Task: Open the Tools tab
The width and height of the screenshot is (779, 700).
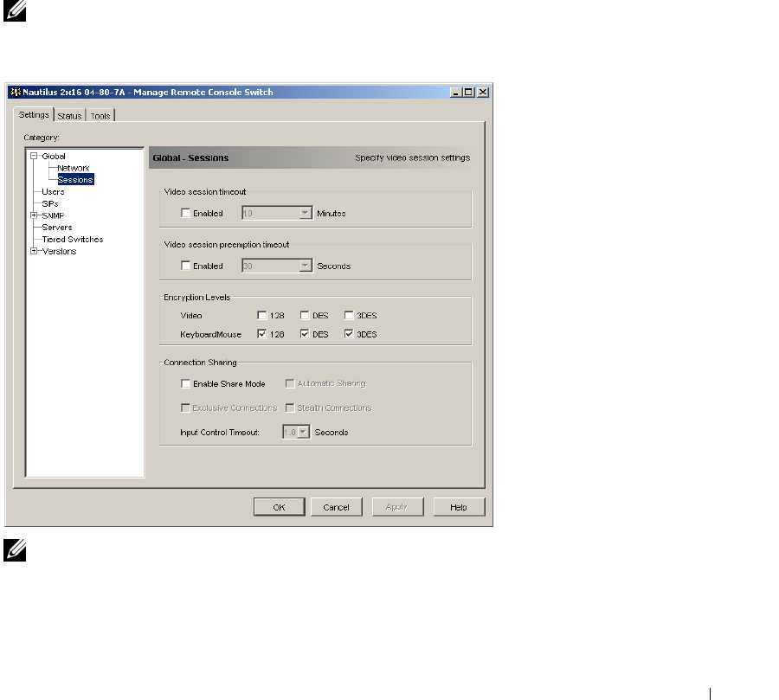Action: click(x=100, y=116)
